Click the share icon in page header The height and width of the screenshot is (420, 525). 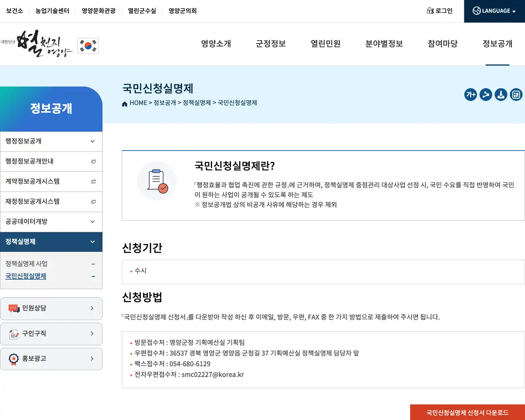[486, 95]
